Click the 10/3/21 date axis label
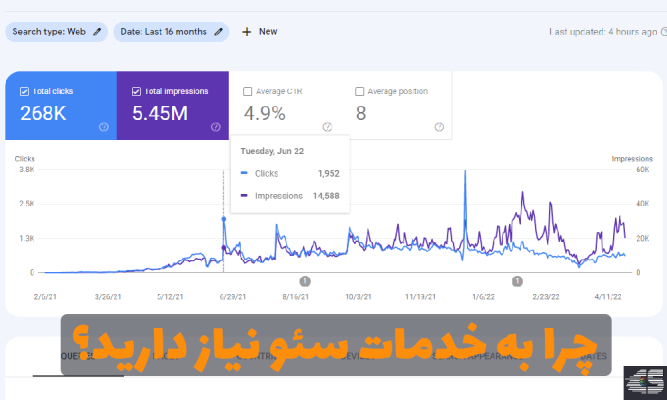The height and width of the screenshot is (400, 667). click(358, 297)
